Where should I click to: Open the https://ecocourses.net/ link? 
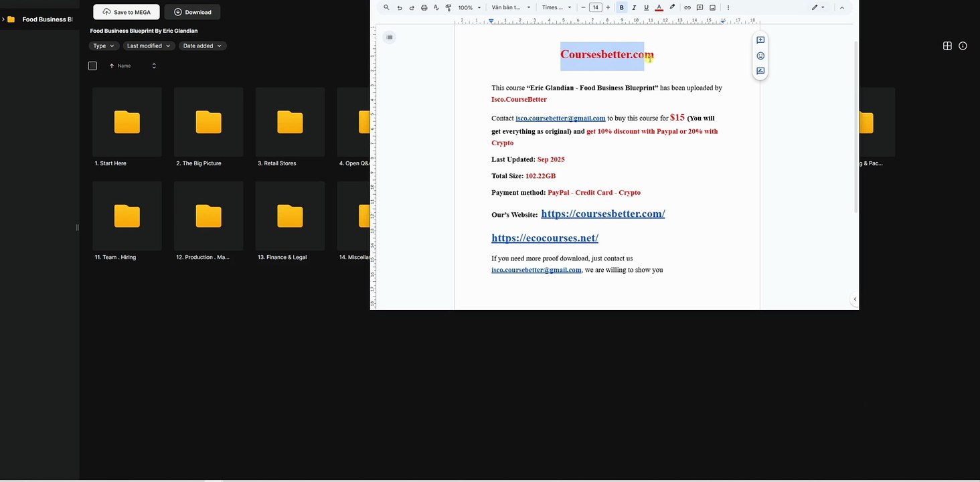coord(545,238)
